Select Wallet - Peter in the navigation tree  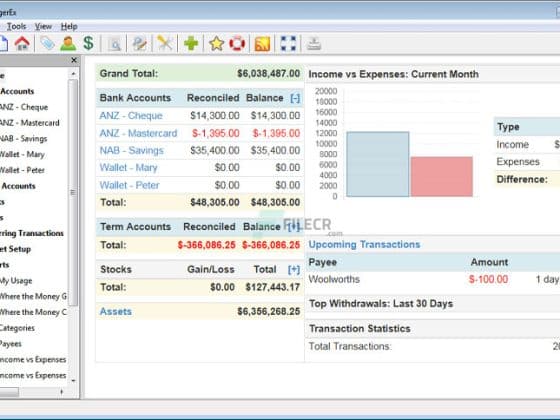point(22,170)
